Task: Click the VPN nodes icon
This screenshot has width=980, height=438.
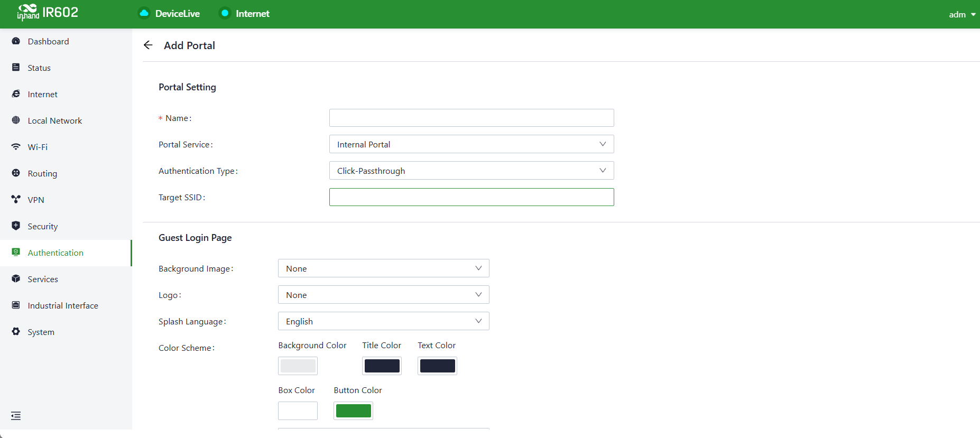Action: click(16, 200)
